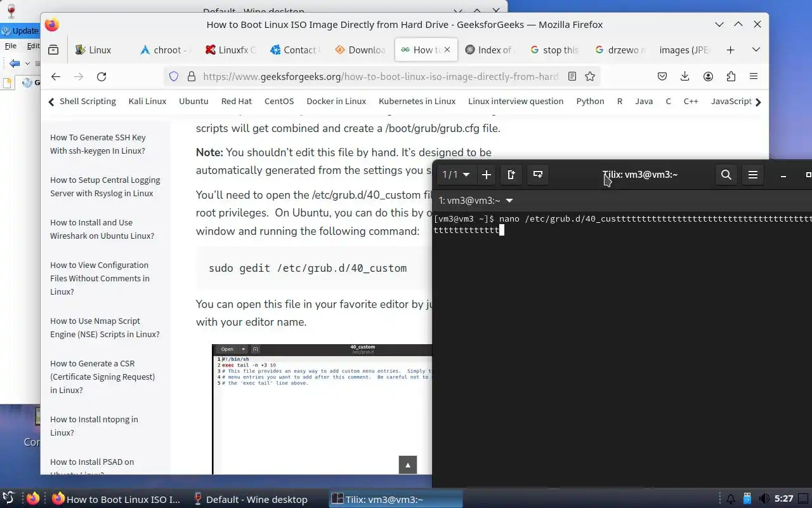The width and height of the screenshot is (812, 508).
Task: Switch to the drzewo tab
Action: [620, 50]
